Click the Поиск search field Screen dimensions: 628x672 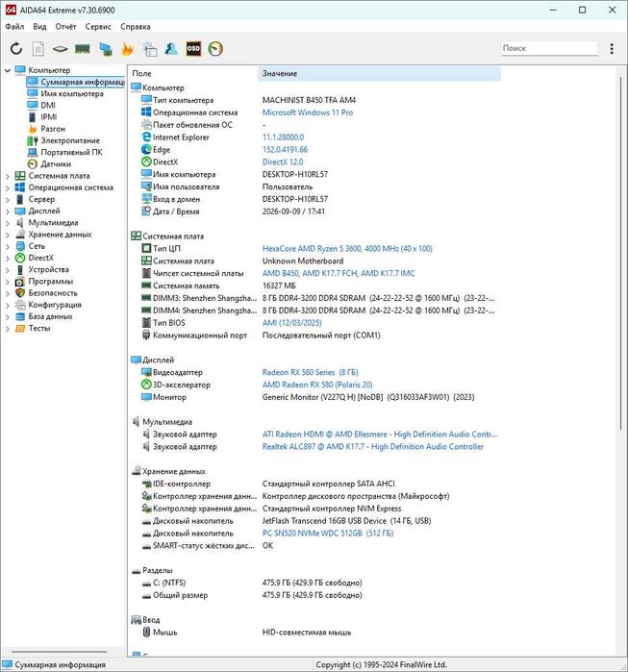tap(549, 48)
